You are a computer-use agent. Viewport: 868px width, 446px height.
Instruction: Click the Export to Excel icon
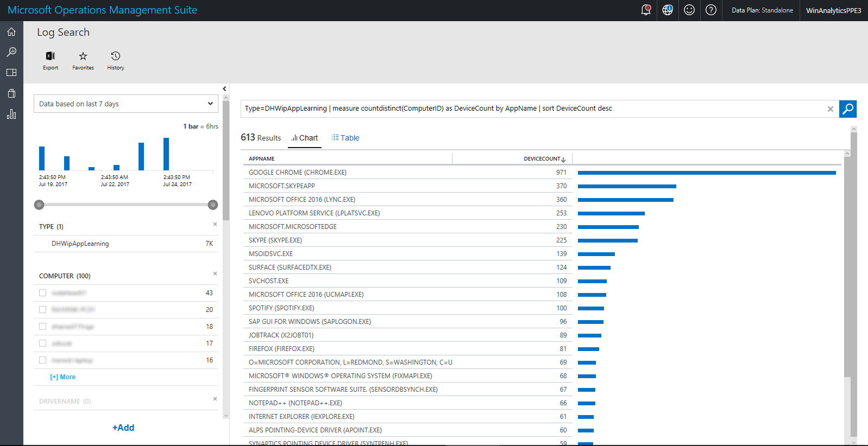[51, 56]
